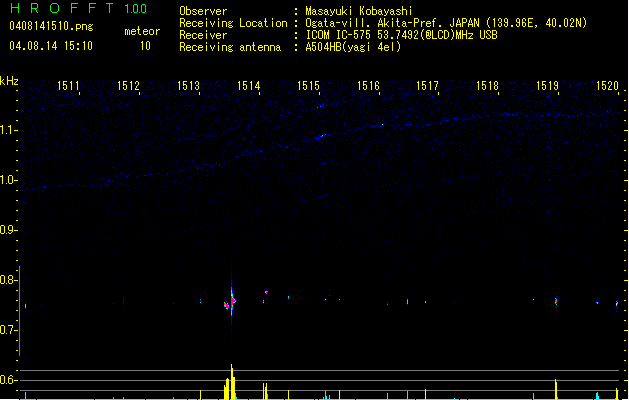Select observer name Masayuki Kobayashi
The image size is (629, 400).
(x=359, y=11)
